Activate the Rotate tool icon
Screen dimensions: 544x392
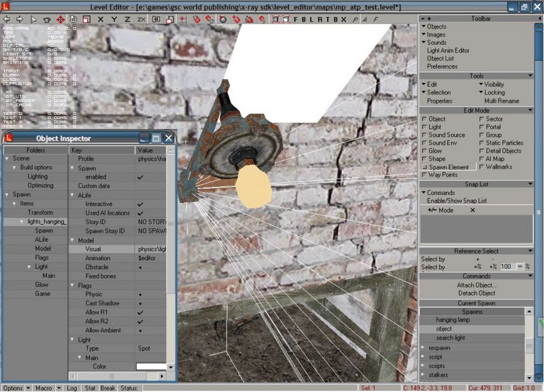click(73, 20)
